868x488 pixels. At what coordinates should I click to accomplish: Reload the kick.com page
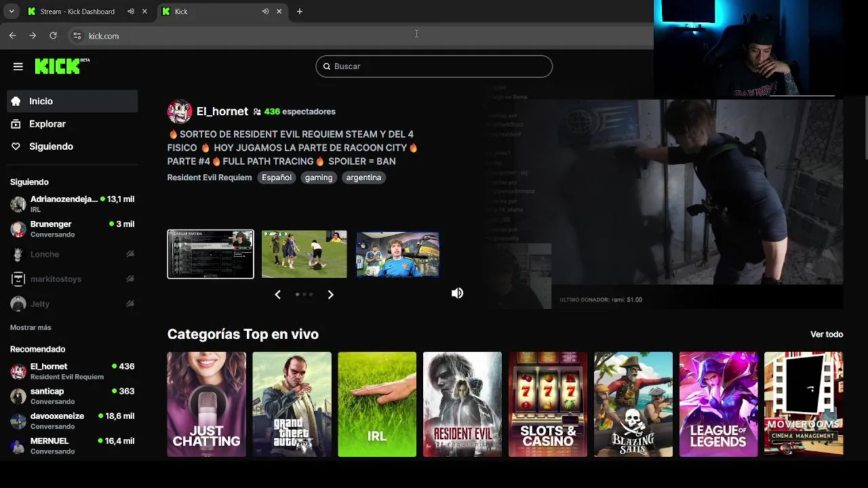click(x=53, y=36)
